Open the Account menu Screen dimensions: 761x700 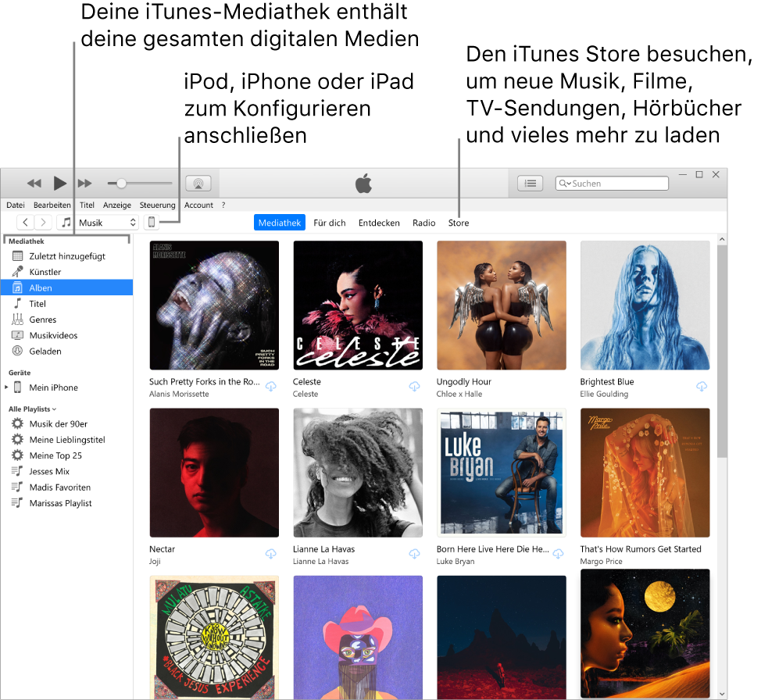tap(198, 205)
